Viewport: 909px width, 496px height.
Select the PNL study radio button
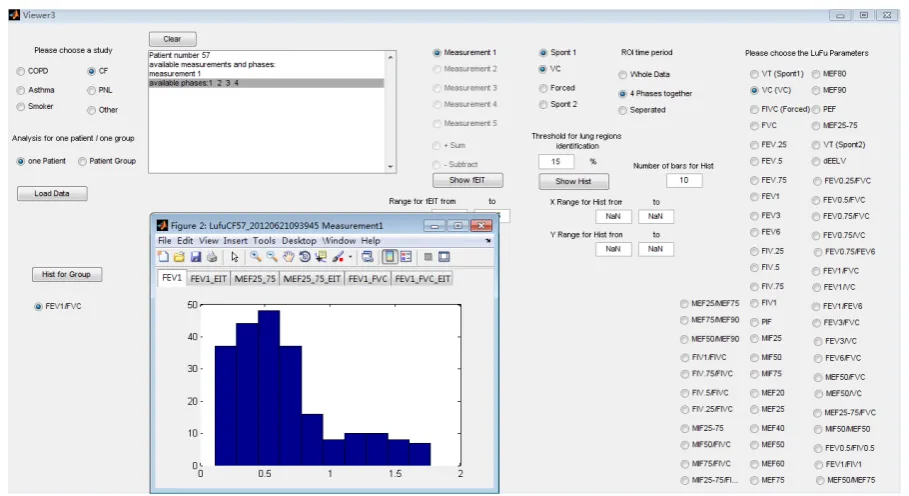click(x=92, y=90)
